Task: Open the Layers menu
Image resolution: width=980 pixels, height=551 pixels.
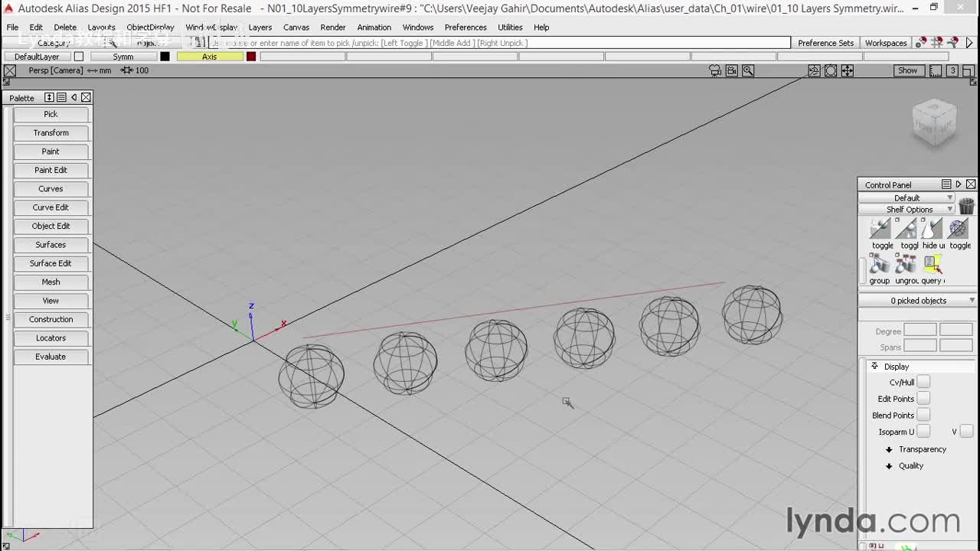Action: click(260, 27)
